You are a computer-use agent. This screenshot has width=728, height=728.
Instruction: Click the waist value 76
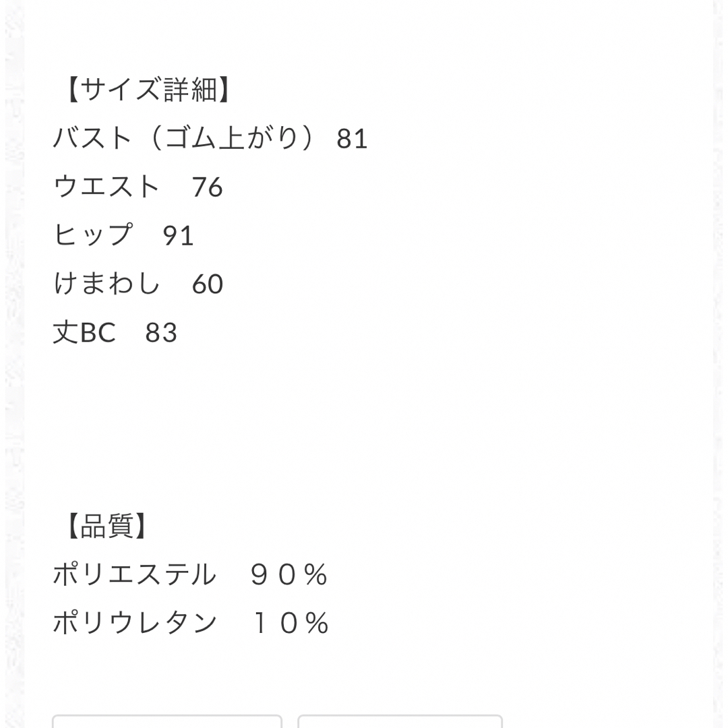pyautogui.click(x=208, y=187)
